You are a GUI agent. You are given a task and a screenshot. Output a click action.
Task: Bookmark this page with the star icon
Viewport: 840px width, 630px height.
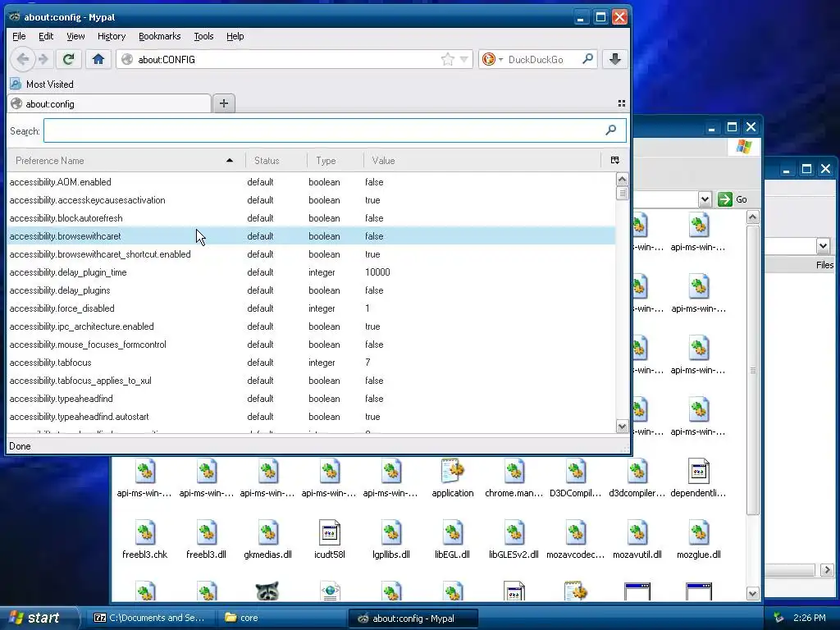pos(447,59)
